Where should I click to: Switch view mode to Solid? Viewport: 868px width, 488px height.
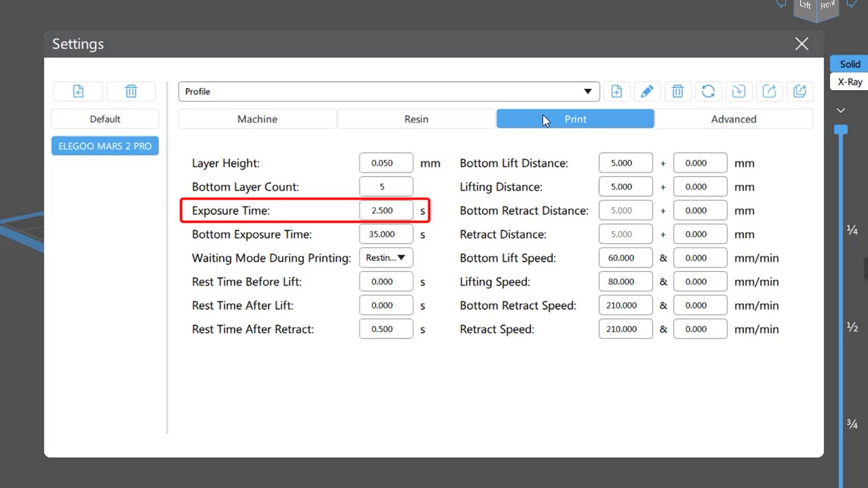849,64
